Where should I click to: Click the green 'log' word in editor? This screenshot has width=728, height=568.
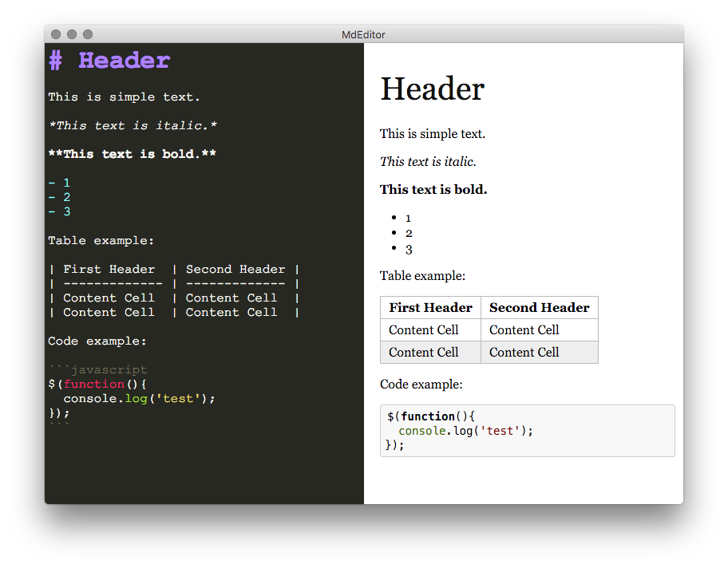point(136,399)
